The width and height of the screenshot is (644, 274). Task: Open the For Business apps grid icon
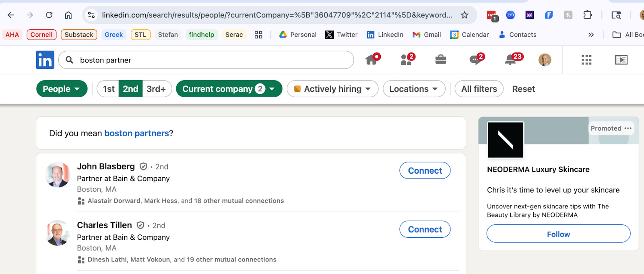point(586,60)
